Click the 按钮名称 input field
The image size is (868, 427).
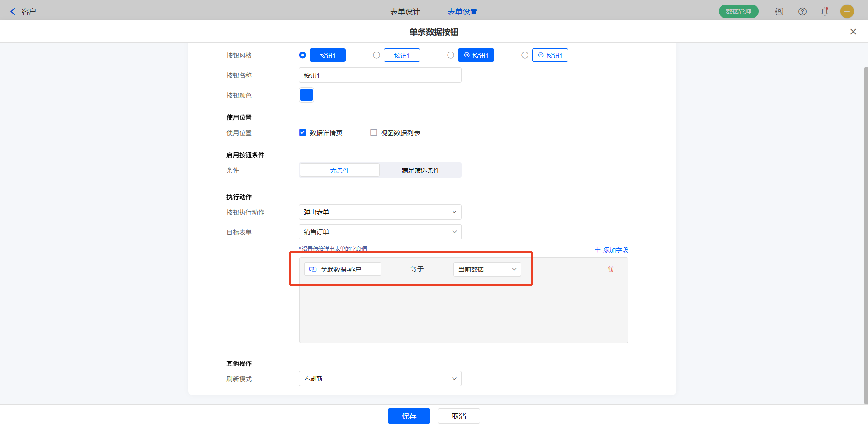380,75
